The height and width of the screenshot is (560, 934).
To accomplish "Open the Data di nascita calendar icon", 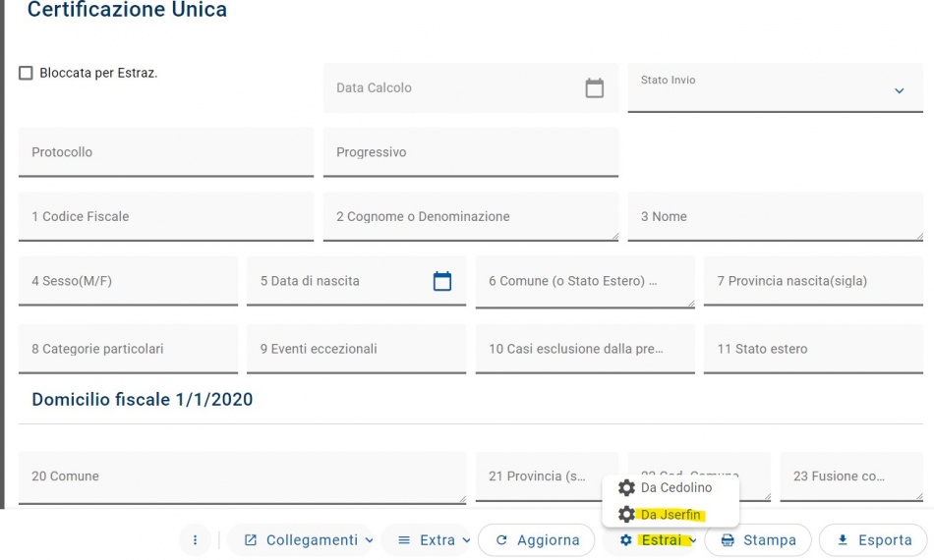I will (442, 281).
